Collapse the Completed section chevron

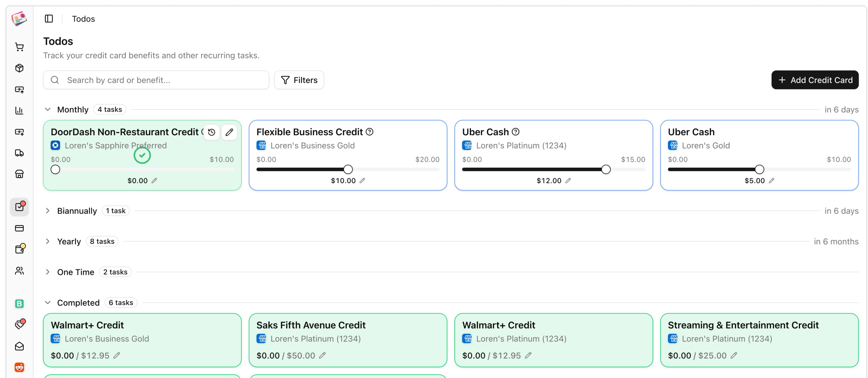coord(48,303)
